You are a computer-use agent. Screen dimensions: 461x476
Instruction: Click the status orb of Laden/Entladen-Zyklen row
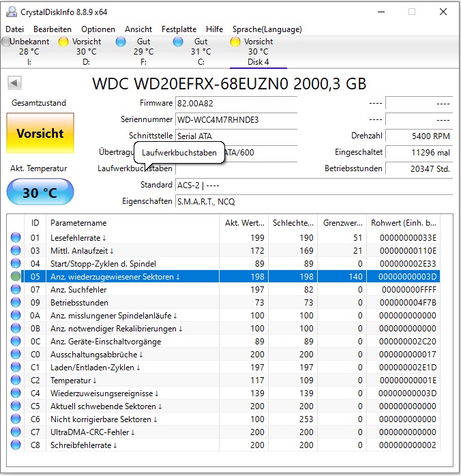(x=16, y=367)
